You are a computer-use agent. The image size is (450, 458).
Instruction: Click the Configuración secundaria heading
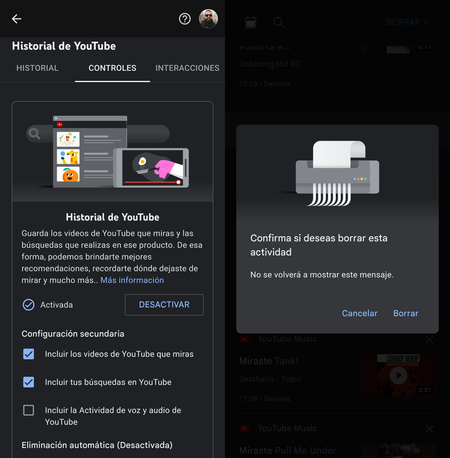(73, 334)
